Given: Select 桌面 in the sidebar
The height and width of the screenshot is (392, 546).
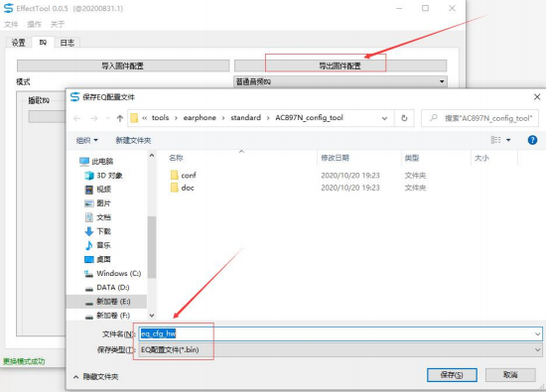Looking at the screenshot, I should click(x=98, y=259).
